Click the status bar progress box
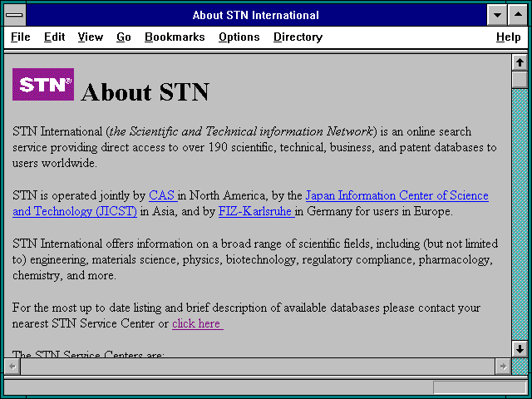The image size is (532, 399). 480,387
